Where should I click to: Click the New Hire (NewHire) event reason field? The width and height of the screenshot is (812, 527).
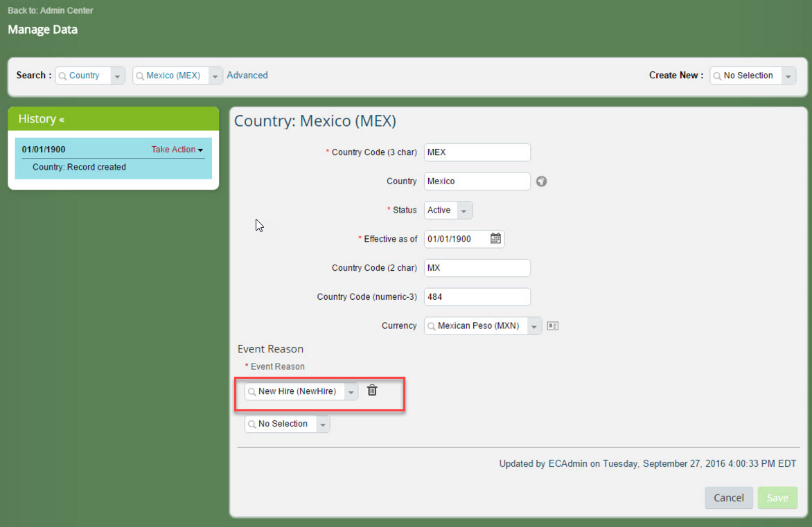pyautogui.click(x=301, y=391)
